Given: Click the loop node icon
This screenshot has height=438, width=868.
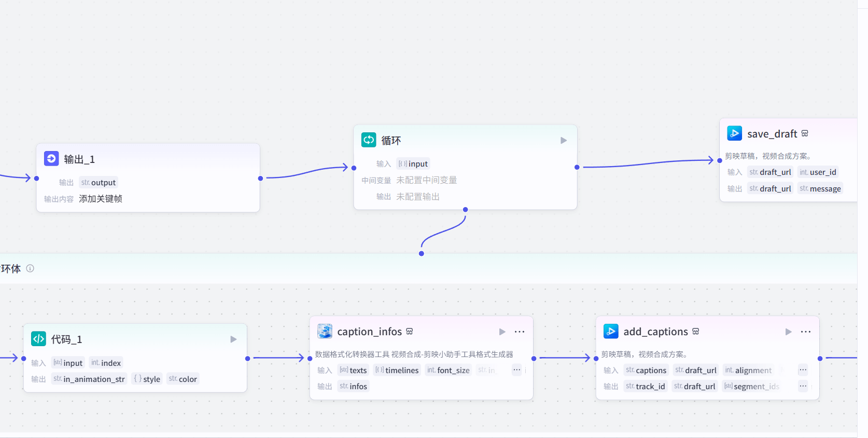Looking at the screenshot, I should 369,140.
